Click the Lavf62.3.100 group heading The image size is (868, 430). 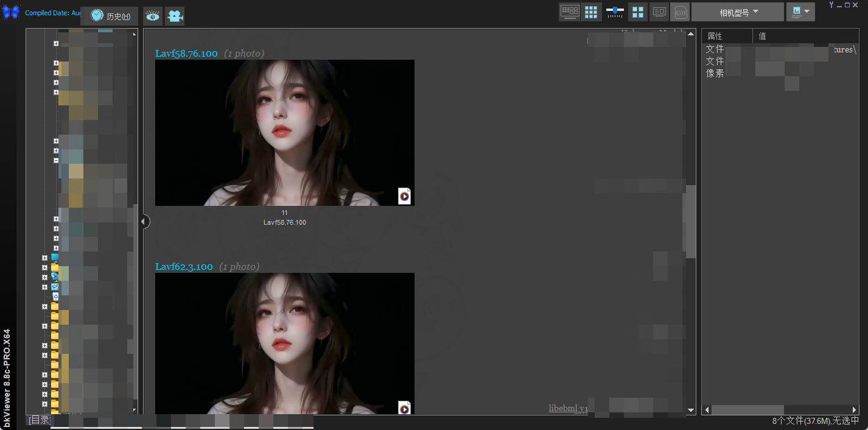(x=184, y=267)
